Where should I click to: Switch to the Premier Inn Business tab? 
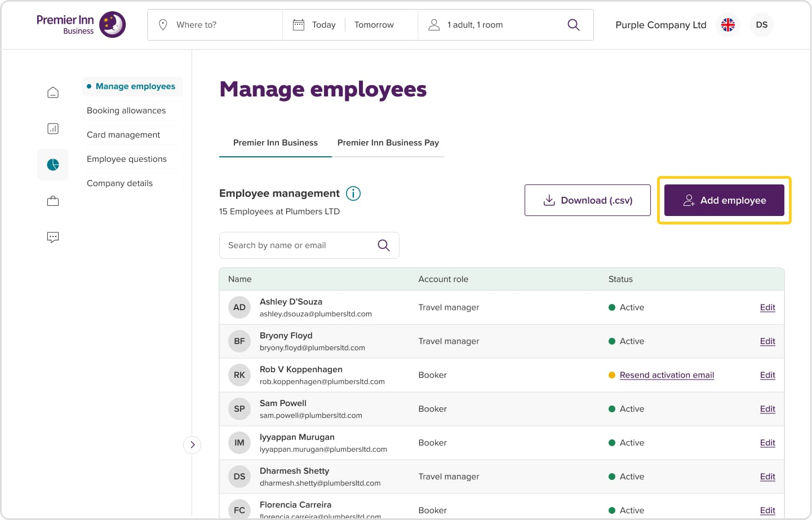pos(276,143)
